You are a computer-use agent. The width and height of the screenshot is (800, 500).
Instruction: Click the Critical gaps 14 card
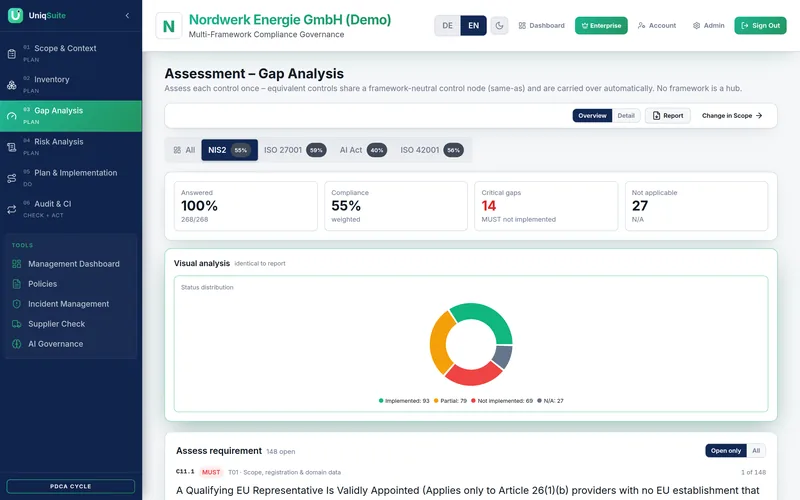546,206
